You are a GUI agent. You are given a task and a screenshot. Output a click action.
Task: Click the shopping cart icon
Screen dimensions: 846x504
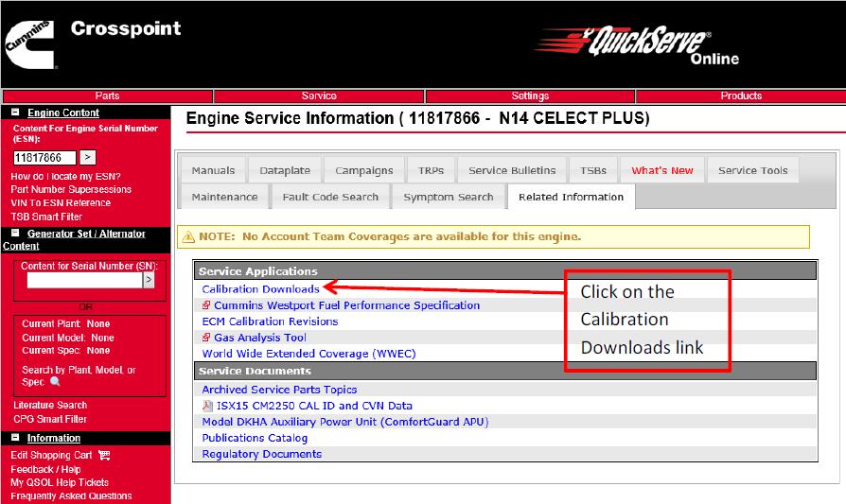coord(104,455)
